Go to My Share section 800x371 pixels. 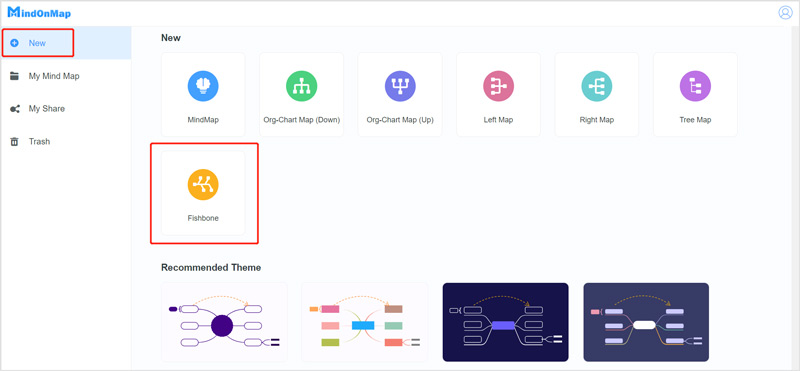pos(65,109)
